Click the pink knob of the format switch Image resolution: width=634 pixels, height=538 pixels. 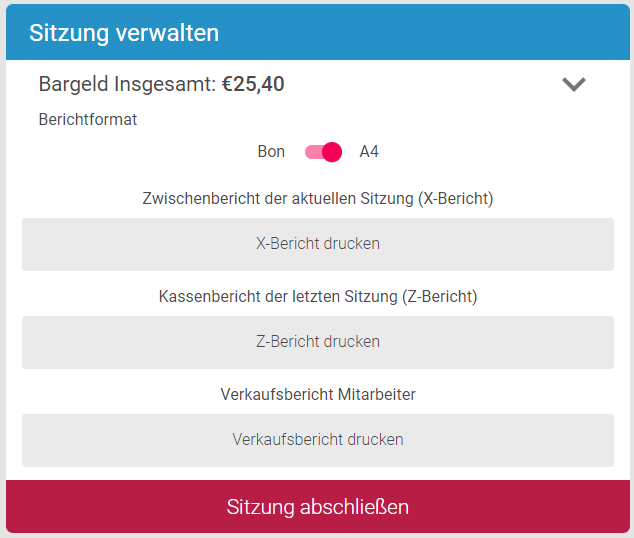click(332, 152)
